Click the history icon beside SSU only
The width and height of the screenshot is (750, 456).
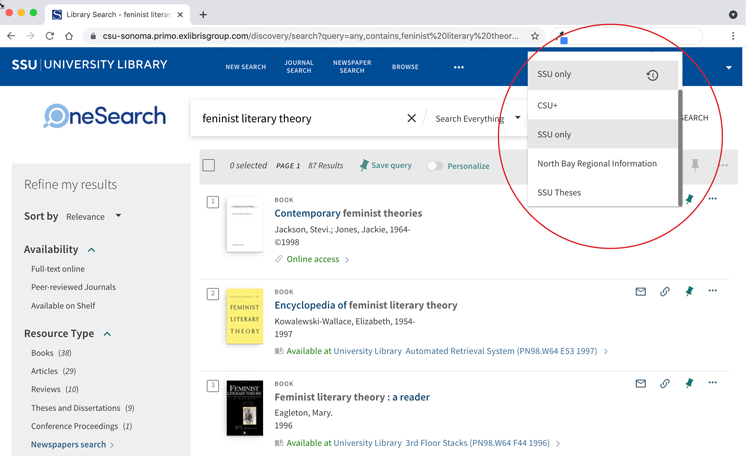[652, 75]
